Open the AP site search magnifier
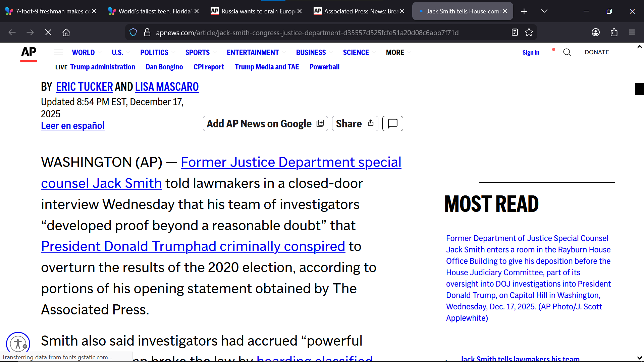 coord(567,52)
